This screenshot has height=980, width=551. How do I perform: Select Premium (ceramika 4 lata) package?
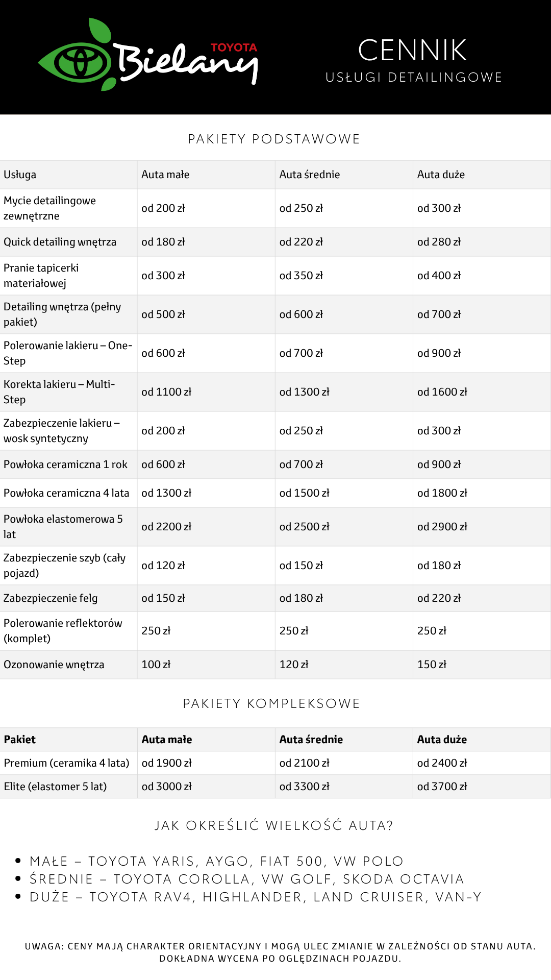275,763
